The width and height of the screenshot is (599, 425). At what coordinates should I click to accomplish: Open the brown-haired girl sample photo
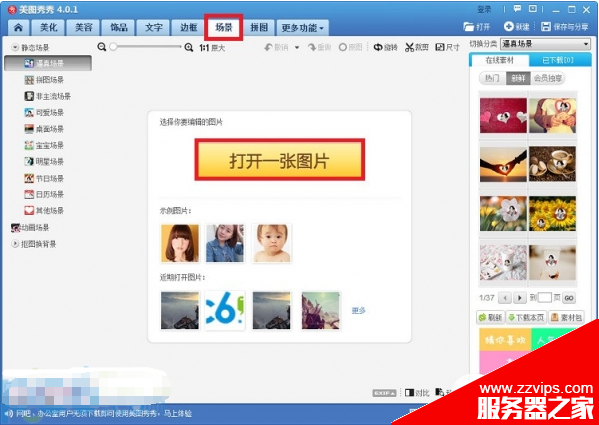pos(180,243)
